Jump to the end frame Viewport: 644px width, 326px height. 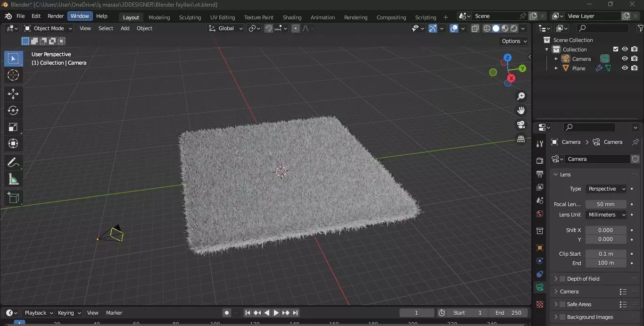pos(295,313)
